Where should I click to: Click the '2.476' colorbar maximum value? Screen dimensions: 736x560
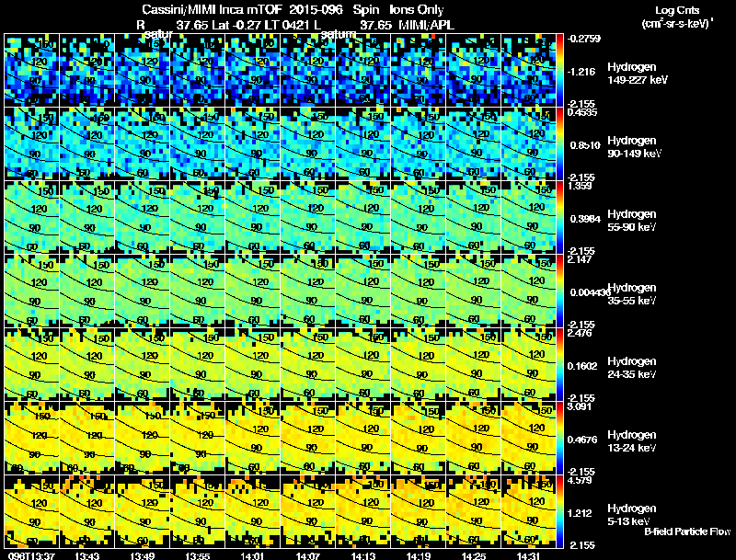tap(580, 333)
